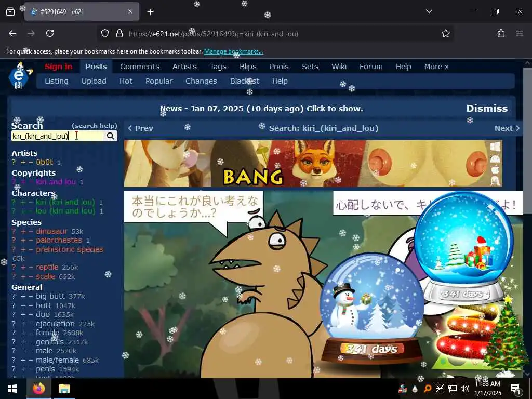The width and height of the screenshot is (532, 399).
Task: Dismiss the news banner
Action: 487,108
